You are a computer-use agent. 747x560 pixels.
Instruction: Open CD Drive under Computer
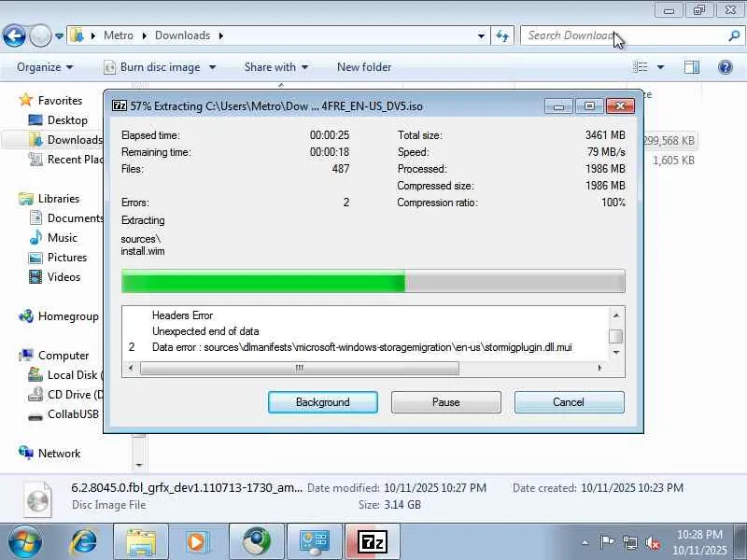(65, 394)
